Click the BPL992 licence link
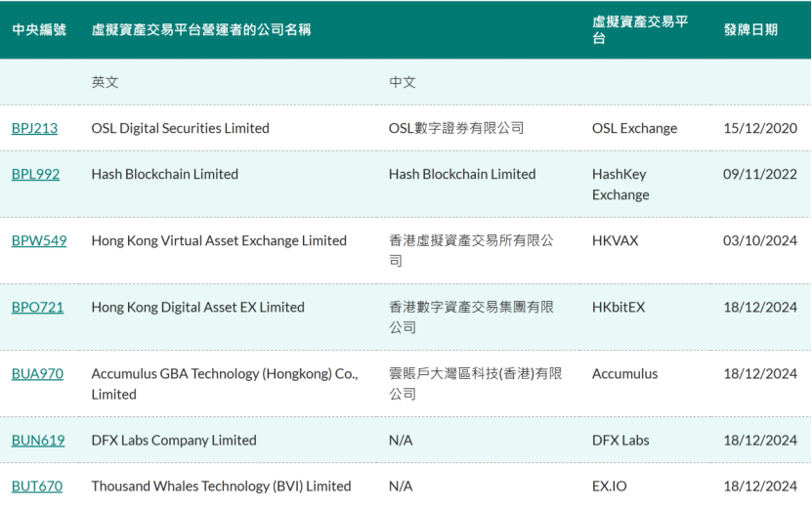This screenshot has width=812, height=508. point(35,174)
